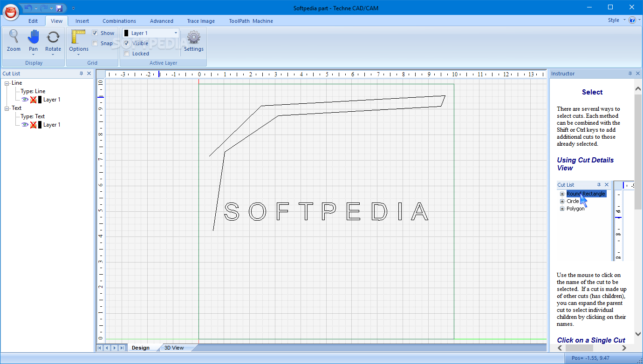This screenshot has height=364, width=643.
Task: Switch to the 3D View tab
Action: (x=174, y=348)
